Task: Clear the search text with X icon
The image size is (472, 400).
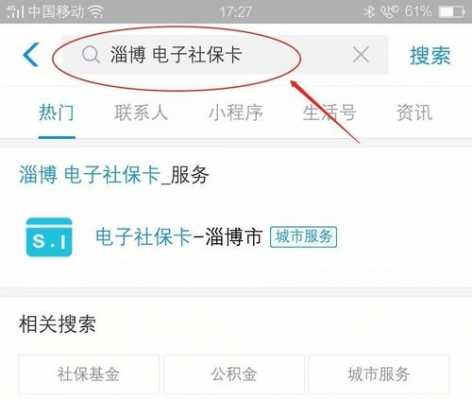Action: click(361, 55)
